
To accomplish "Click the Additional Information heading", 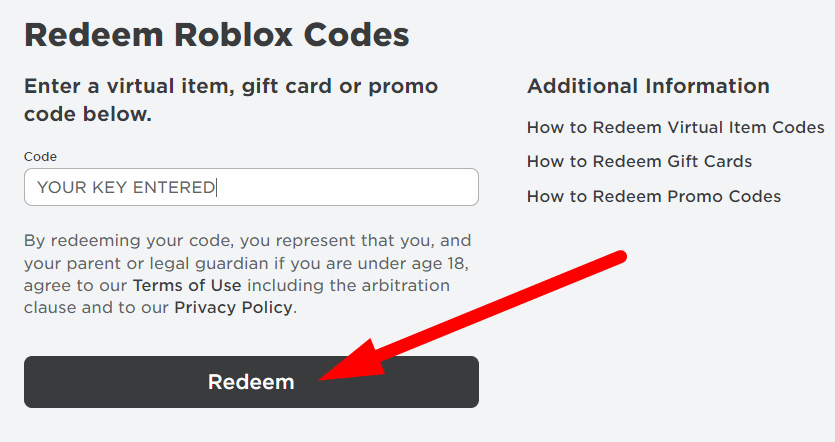I will point(648,86).
